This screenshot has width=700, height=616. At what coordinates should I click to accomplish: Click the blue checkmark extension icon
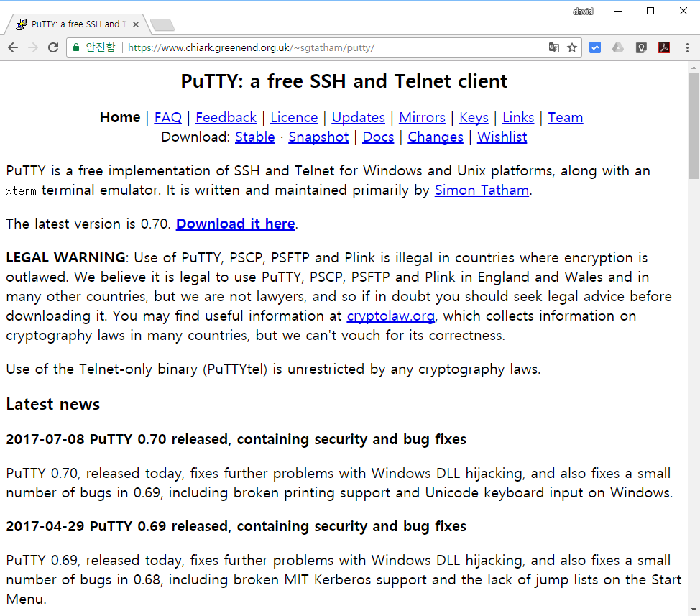pos(595,47)
